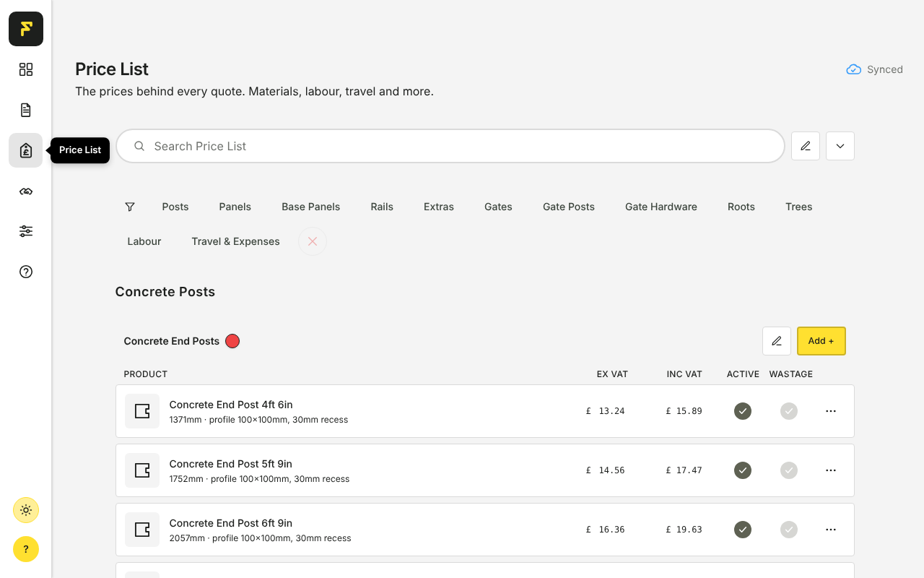Filter by Panels category

click(x=235, y=207)
